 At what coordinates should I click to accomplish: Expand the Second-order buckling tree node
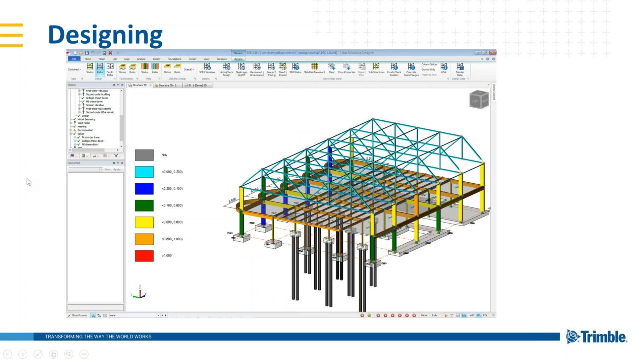tap(79, 95)
